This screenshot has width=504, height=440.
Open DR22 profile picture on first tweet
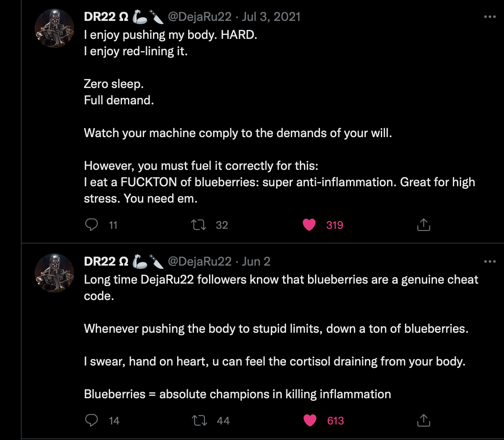54,28
